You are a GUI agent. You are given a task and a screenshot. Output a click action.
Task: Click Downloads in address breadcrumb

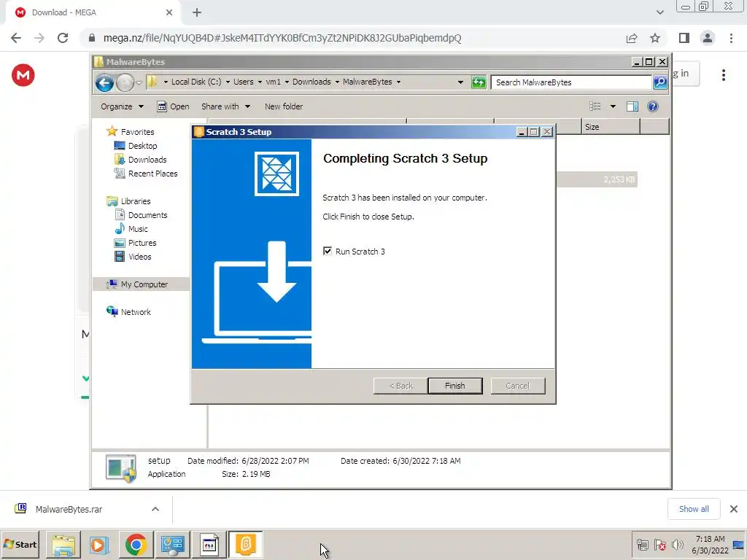pyautogui.click(x=311, y=82)
